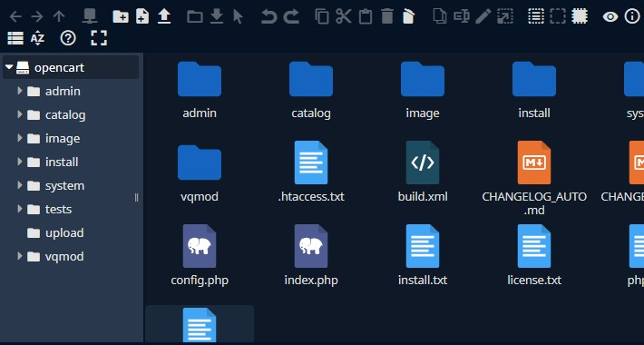This screenshot has width=644, height=345.
Task: Open the AZ sort options
Action: (37, 38)
